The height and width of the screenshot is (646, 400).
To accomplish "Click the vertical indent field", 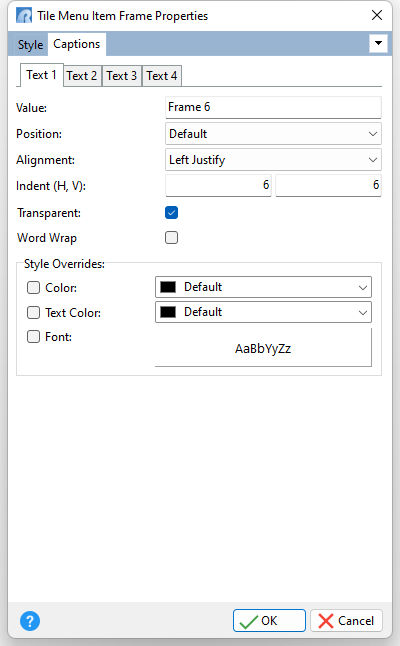I will 328,185.
